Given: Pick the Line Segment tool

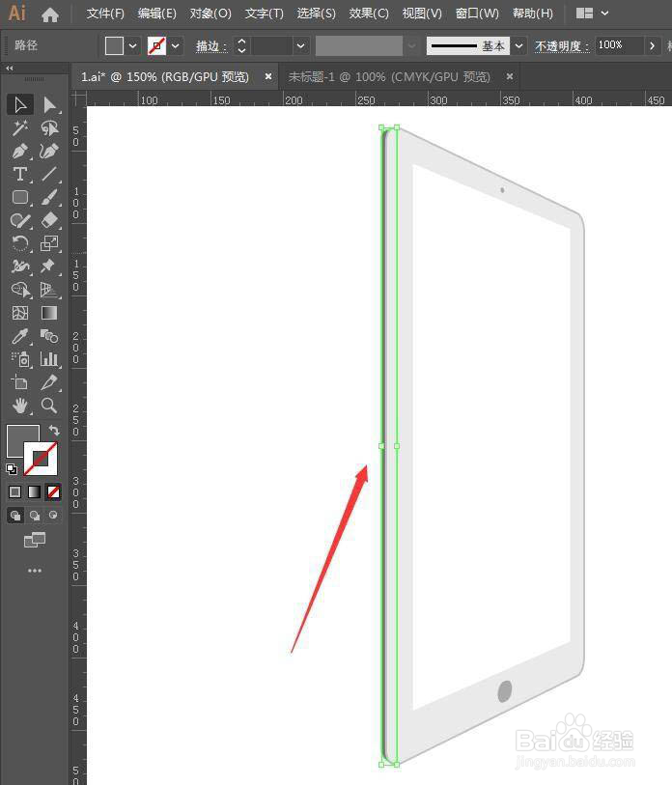Looking at the screenshot, I should [x=49, y=174].
